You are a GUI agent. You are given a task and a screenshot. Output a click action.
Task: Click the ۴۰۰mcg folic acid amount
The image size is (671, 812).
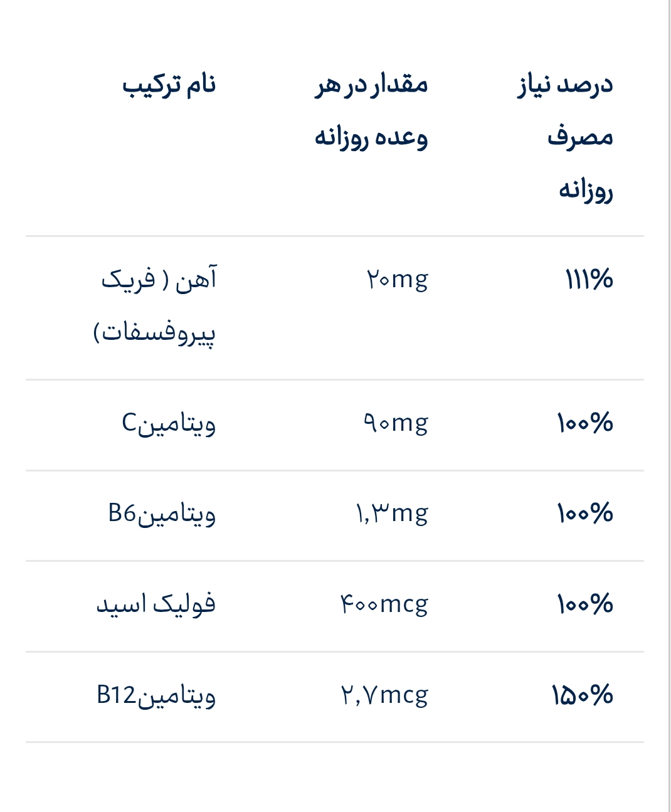384,604
